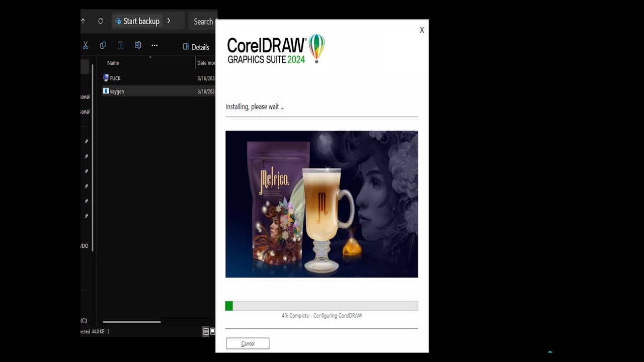This screenshot has width=644, height=362.
Task: Switch Explorer to large thumbnails view icon
Action: (x=212, y=331)
